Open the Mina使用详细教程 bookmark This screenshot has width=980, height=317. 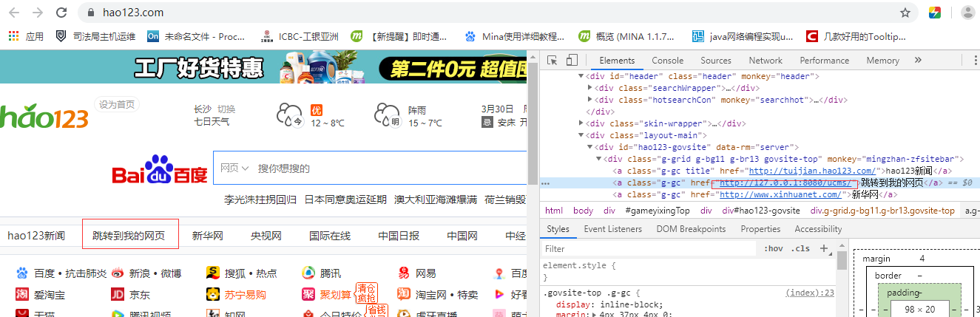point(515,36)
